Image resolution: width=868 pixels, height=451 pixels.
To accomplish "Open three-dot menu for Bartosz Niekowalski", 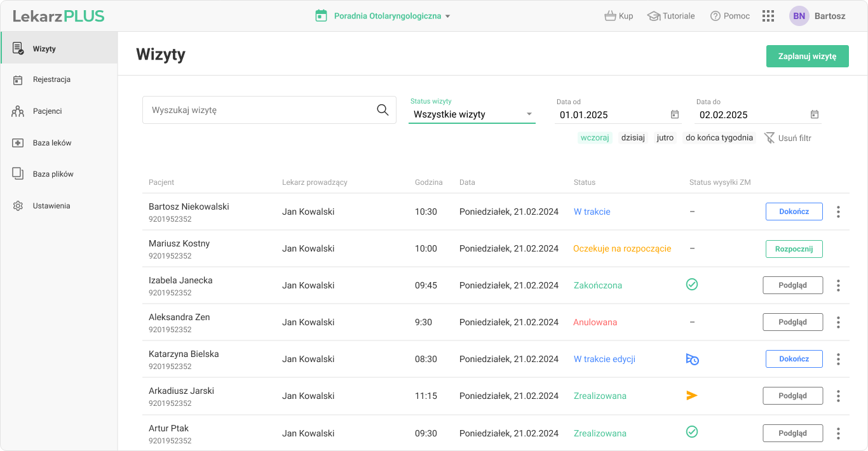I will (838, 212).
